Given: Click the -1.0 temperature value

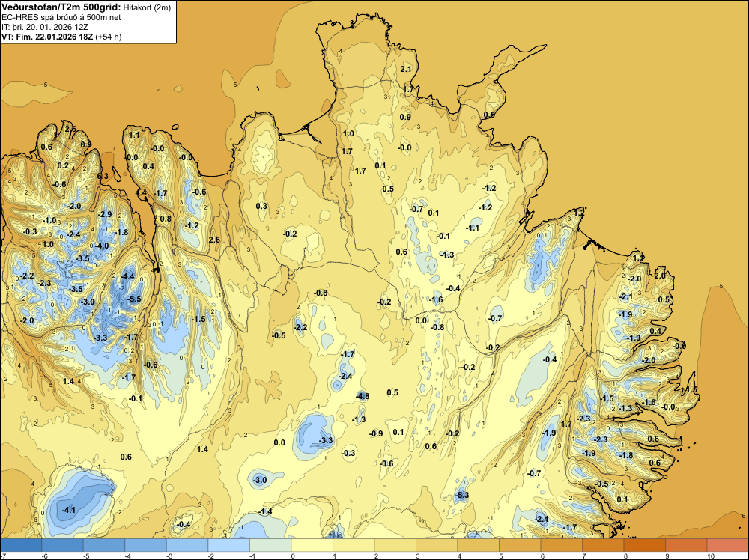Looking at the screenshot, I should 49,221.
